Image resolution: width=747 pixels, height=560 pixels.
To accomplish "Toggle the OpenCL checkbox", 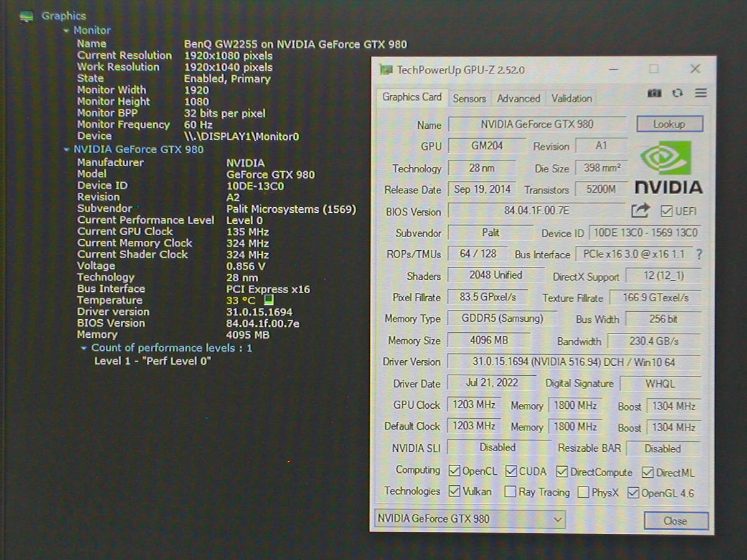I will (x=454, y=471).
